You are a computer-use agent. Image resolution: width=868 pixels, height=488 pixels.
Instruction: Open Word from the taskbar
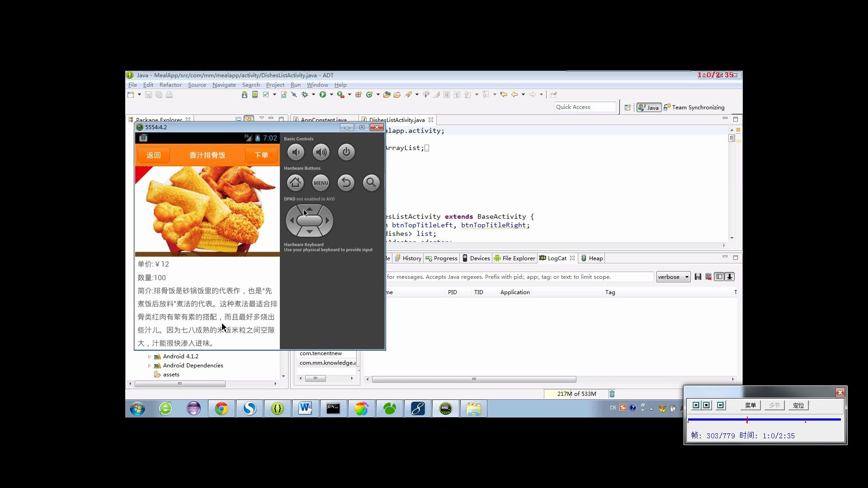tap(306, 408)
